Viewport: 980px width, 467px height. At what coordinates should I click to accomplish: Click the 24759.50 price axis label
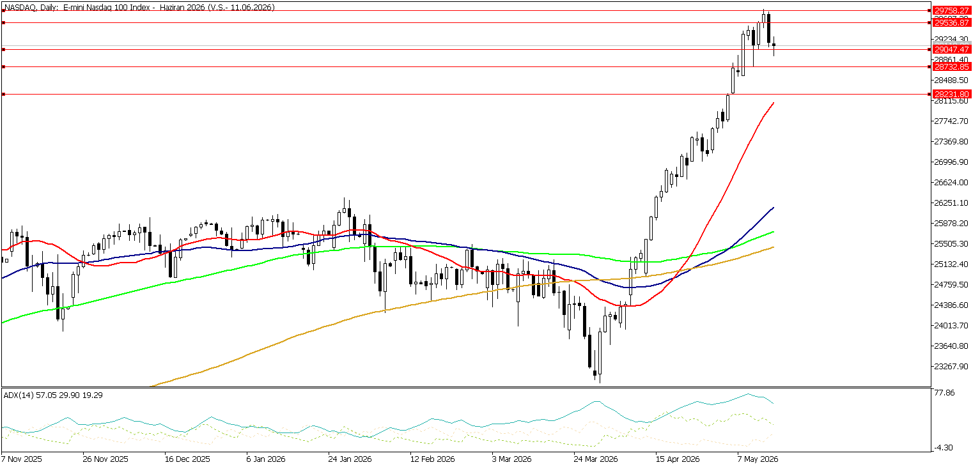click(953, 285)
